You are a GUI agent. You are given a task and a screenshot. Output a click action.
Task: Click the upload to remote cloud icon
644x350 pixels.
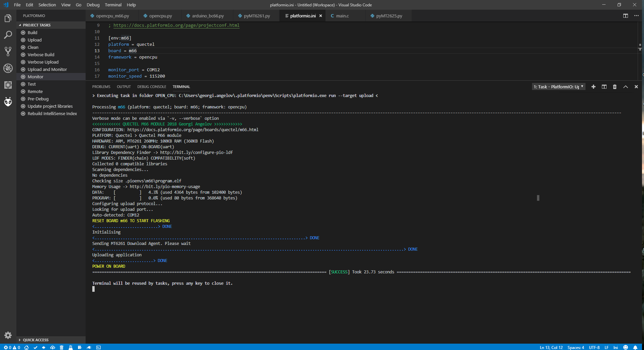[52, 347]
